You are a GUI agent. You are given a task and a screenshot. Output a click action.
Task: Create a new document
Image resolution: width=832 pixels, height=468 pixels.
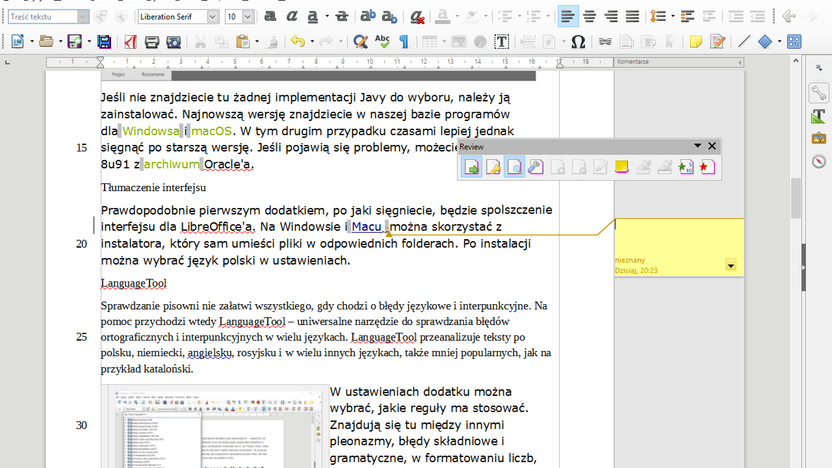(x=18, y=41)
